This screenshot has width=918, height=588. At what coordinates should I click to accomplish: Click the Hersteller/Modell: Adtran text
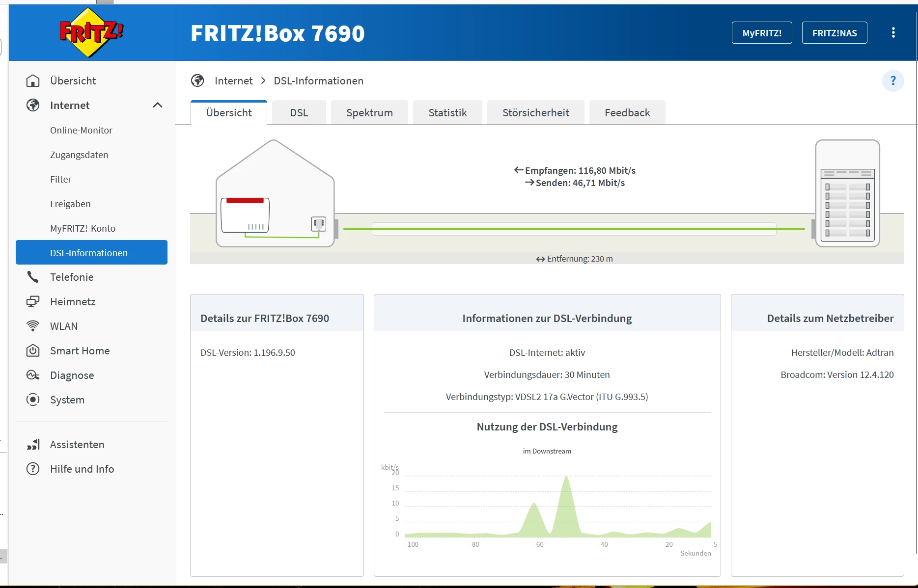[x=842, y=352]
